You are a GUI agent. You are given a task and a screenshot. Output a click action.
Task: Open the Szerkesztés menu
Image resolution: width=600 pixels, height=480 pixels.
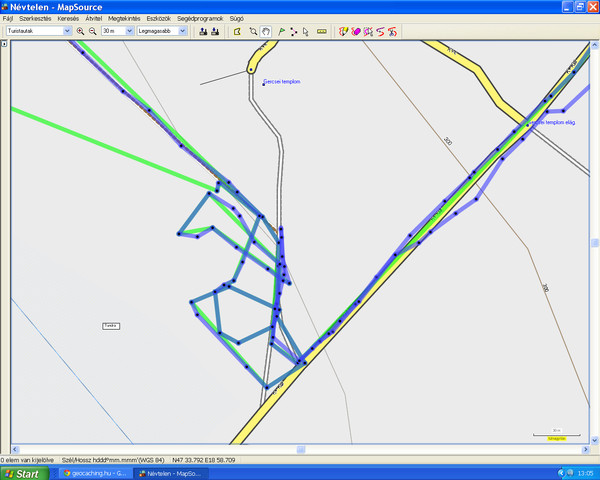tap(33, 19)
